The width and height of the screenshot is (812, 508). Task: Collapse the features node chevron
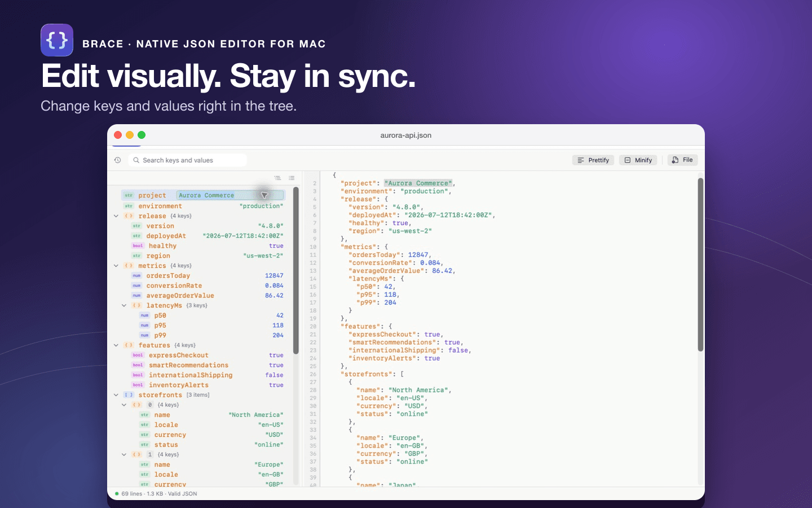(116, 345)
